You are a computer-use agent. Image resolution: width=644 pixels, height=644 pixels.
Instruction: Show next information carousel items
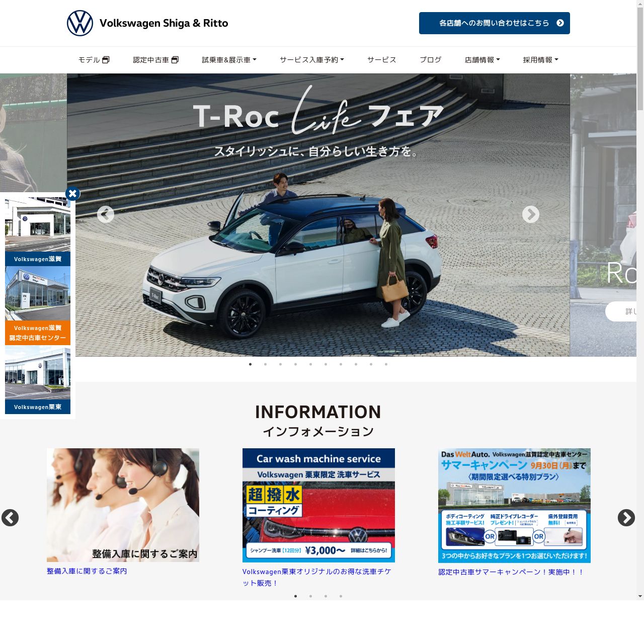click(626, 518)
